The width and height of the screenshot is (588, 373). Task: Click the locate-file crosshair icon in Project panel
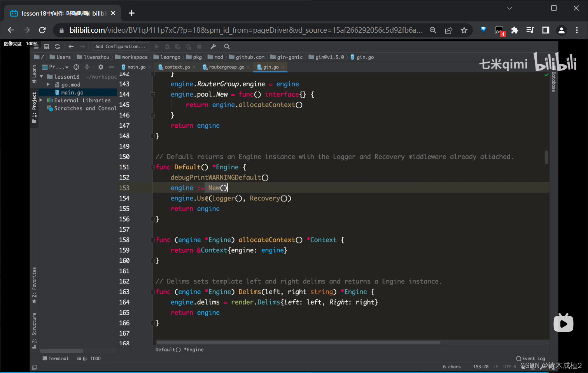point(76,67)
